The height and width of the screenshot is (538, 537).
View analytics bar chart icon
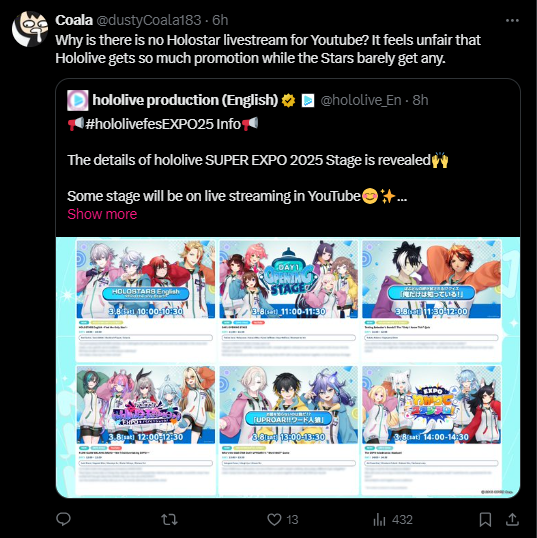click(379, 519)
